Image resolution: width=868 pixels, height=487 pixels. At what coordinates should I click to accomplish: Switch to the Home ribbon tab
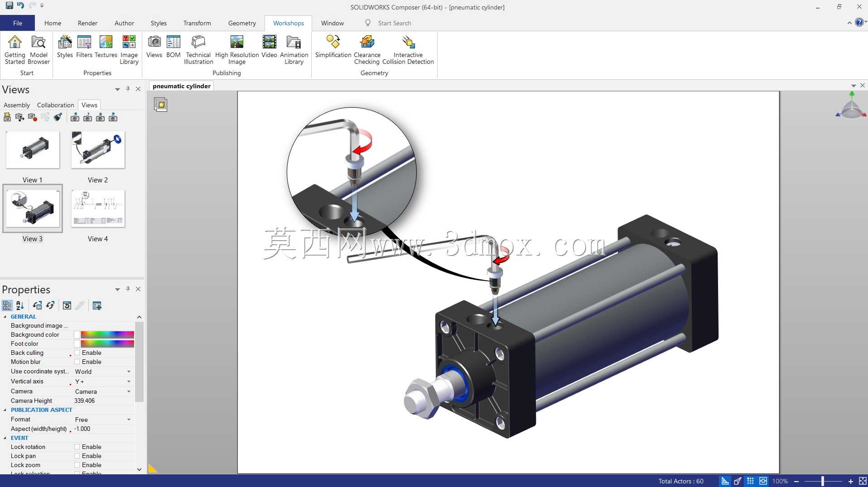[53, 23]
